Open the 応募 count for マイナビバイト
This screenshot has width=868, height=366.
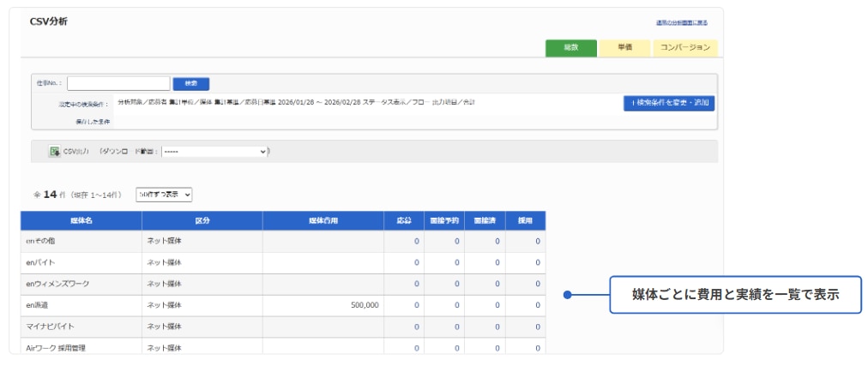coord(417,327)
